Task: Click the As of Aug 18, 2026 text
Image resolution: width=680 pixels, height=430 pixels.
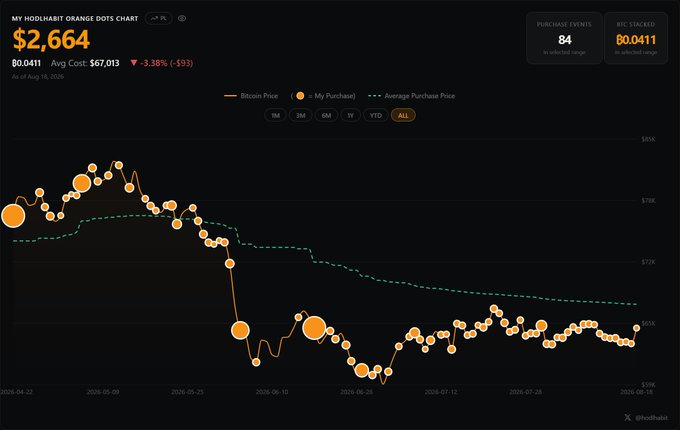Action: tap(38, 76)
